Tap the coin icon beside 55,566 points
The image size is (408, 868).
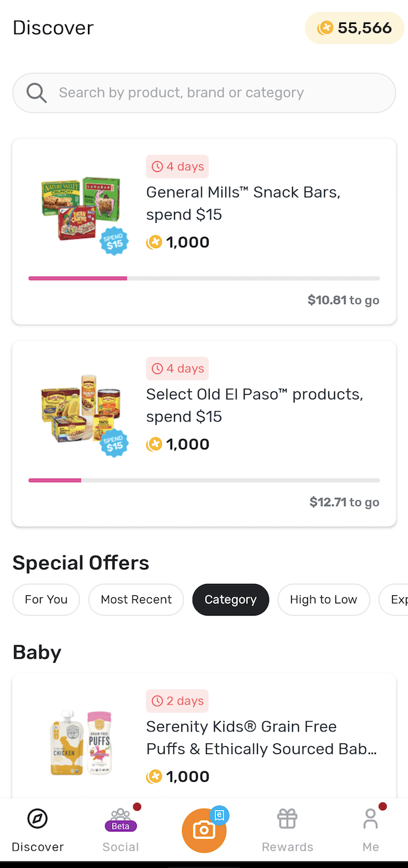pyautogui.click(x=325, y=27)
